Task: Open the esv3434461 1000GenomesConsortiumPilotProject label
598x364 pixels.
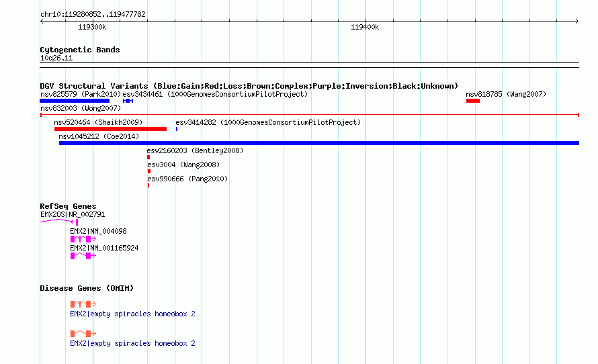Action: (215, 94)
